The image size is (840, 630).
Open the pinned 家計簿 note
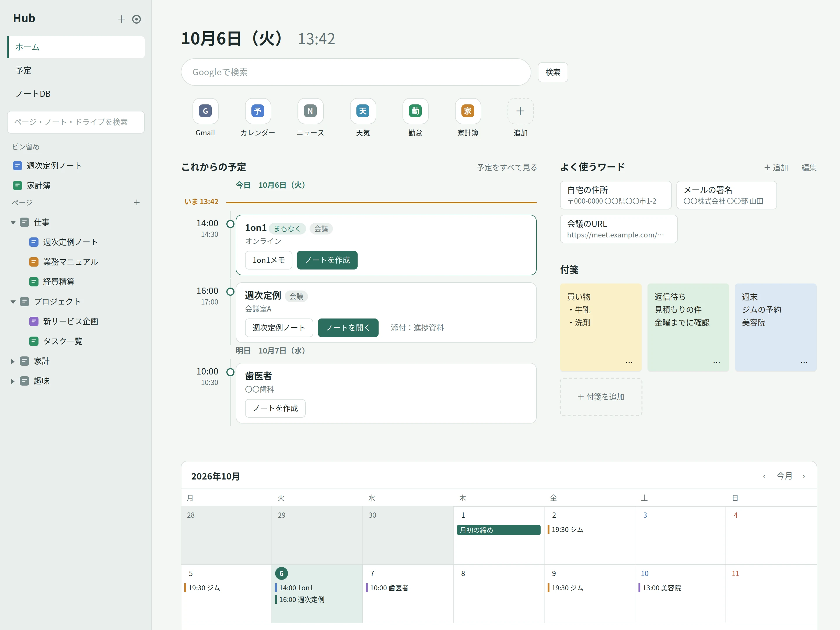tap(76, 185)
